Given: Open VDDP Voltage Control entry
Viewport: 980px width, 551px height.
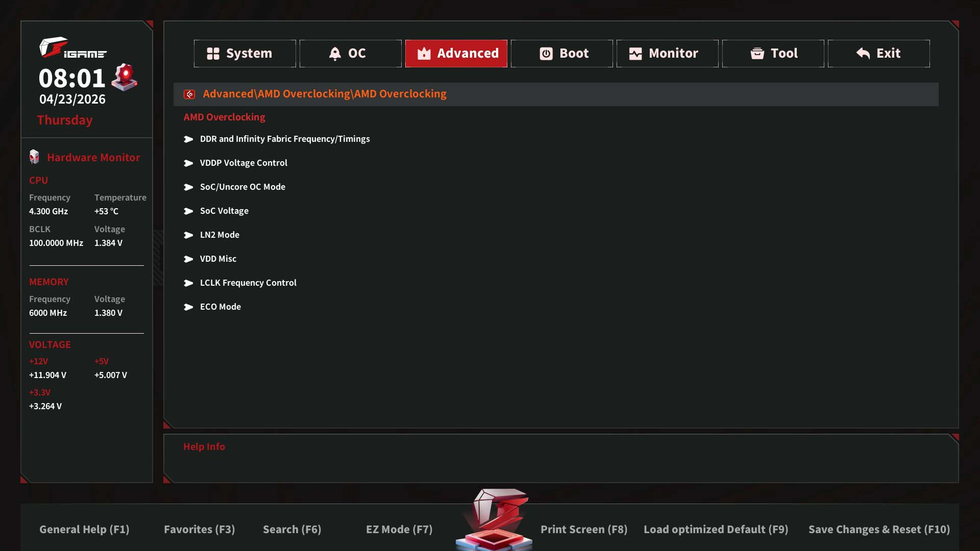Looking at the screenshot, I should tap(243, 163).
